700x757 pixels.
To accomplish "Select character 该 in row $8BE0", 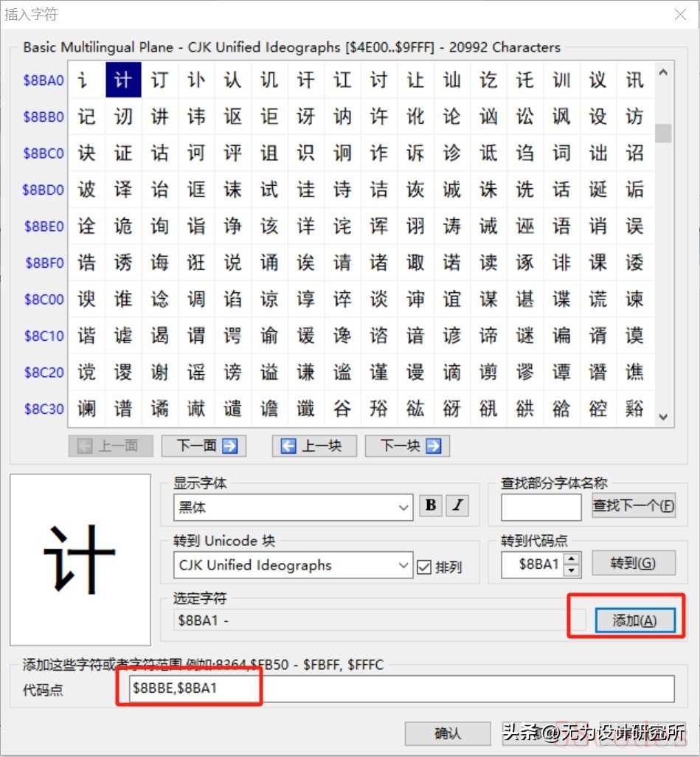I will coord(269,226).
